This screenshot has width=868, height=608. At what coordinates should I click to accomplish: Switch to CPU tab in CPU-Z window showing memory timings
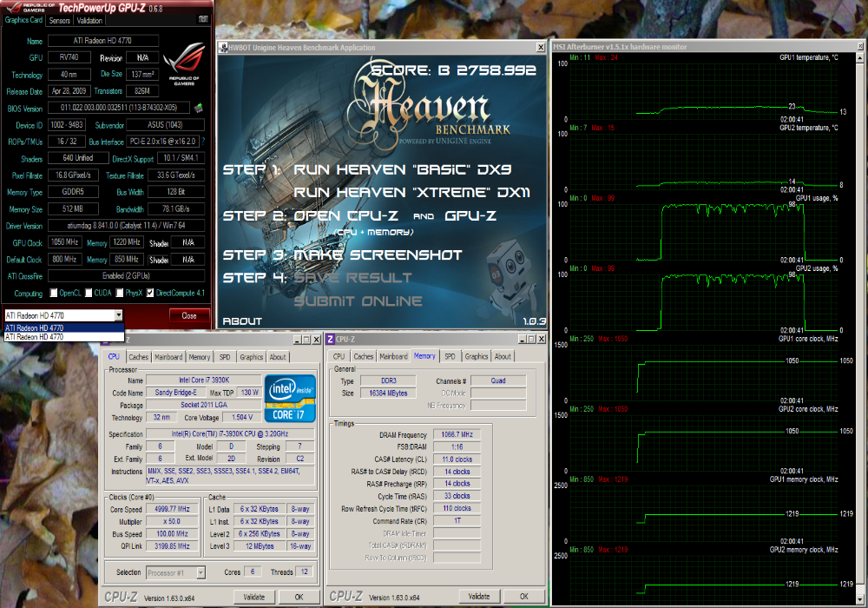pos(339,357)
